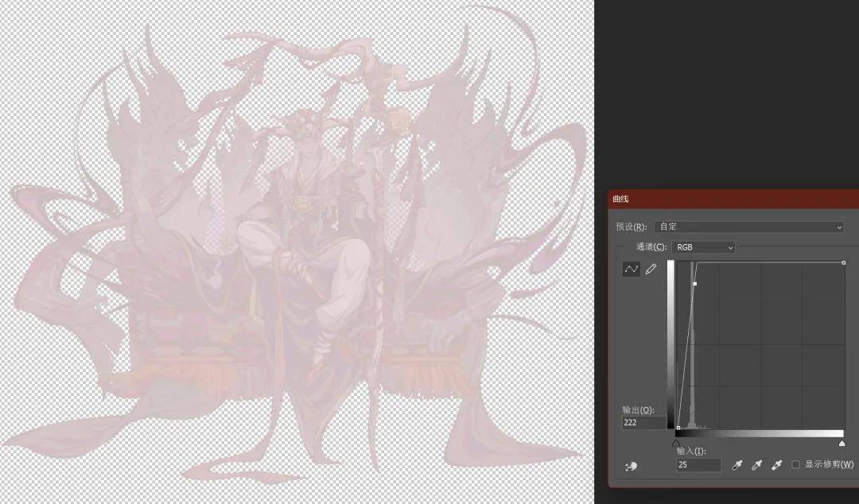
Task: Pick the white point eyedropper
Action: pos(777,464)
